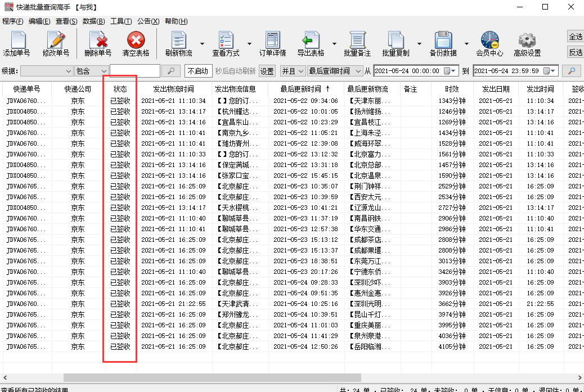The image size is (584, 392).
Task: Click 清空表格 to clear the table
Action: [137, 43]
